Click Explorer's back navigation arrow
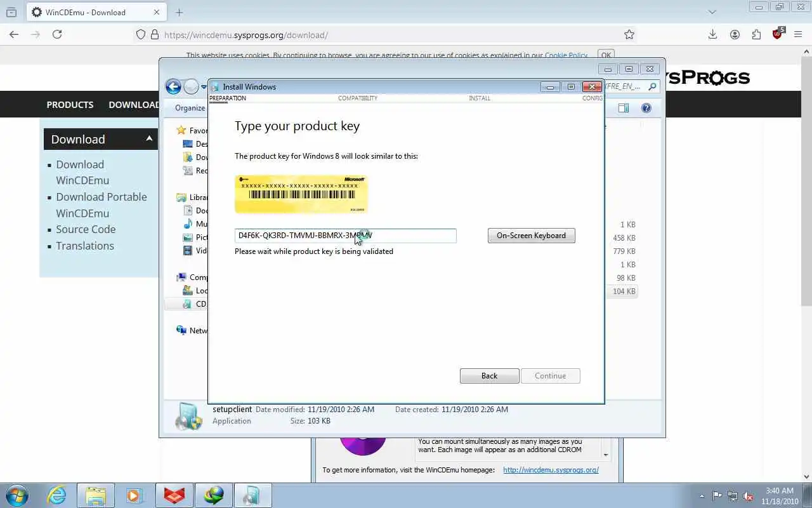 173,87
